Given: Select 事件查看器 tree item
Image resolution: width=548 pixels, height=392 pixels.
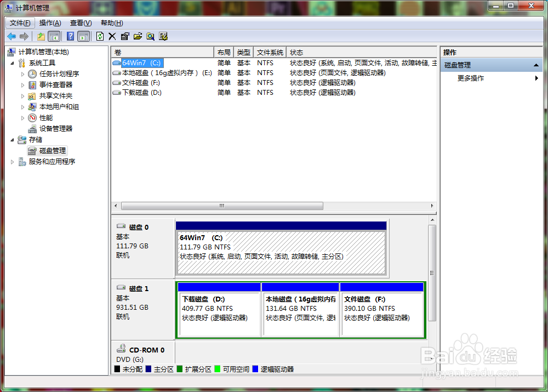Looking at the screenshot, I should click(56, 85).
